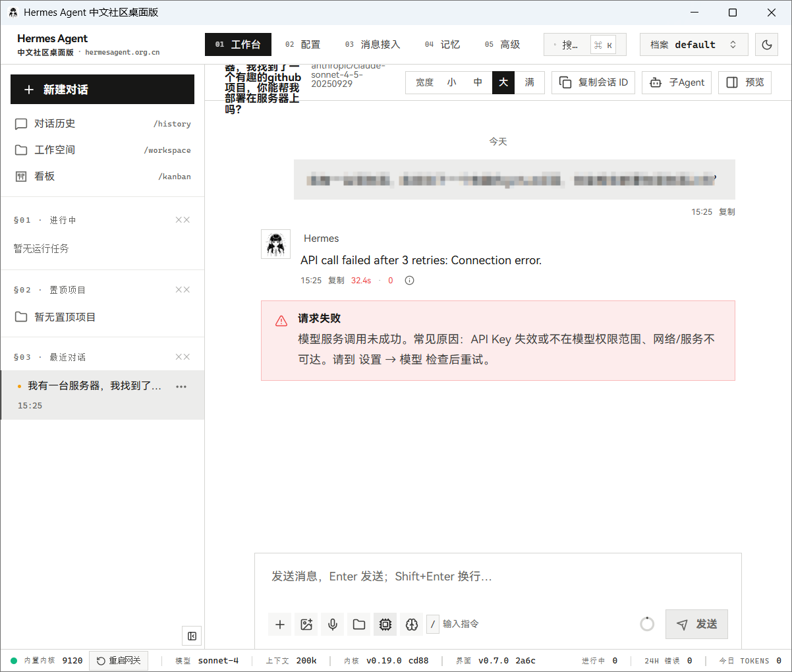The height and width of the screenshot is (672, 792).
Task: Click the 进行中 0 status entry
Action: pos(600,661)
